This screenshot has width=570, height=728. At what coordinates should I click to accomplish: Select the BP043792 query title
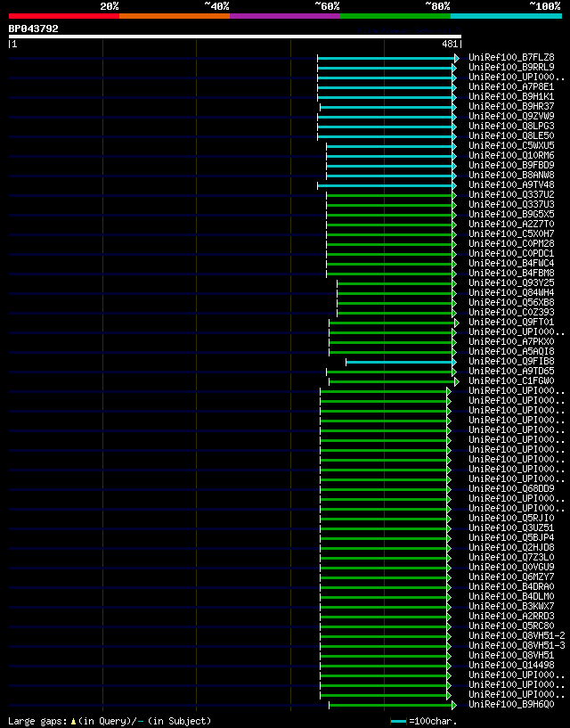pyautogui.click(x=34, y=29)
